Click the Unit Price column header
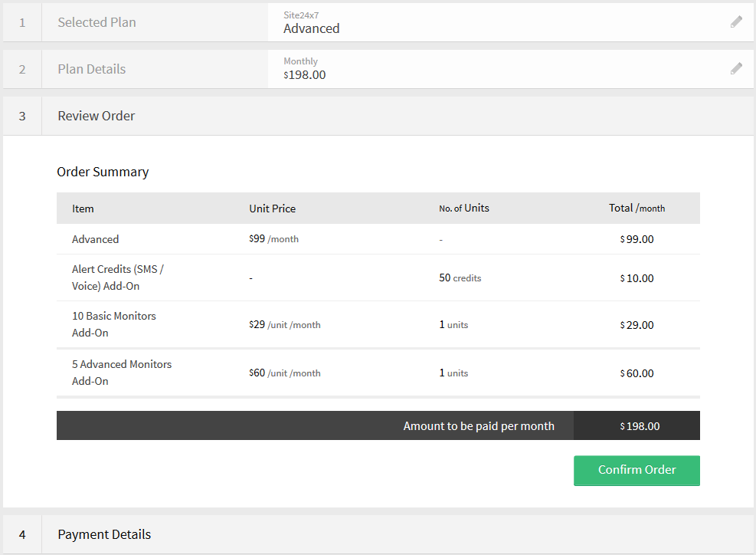 click(x=272, y=209)
